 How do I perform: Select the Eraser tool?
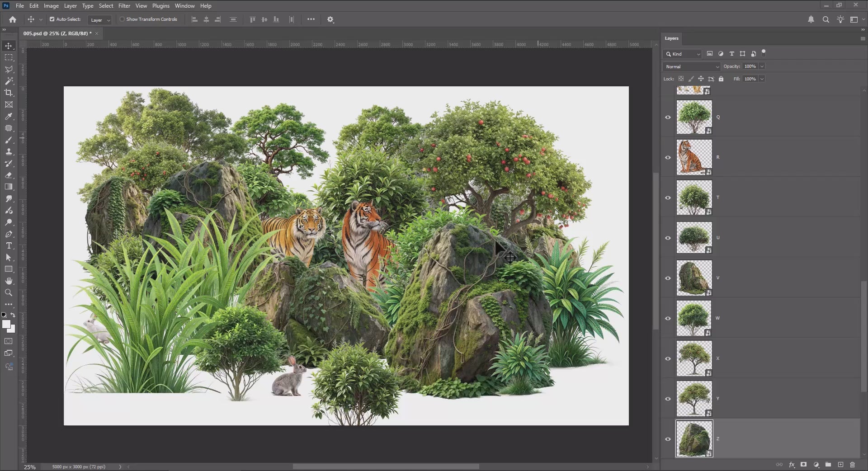(x=9, y=175)
